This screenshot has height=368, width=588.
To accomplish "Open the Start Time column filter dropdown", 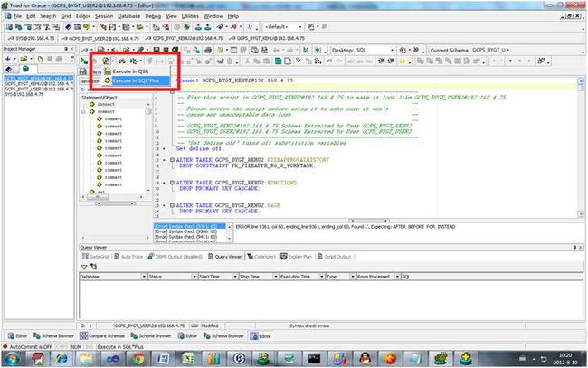I will pyautogui.click(x=235, y=277).
